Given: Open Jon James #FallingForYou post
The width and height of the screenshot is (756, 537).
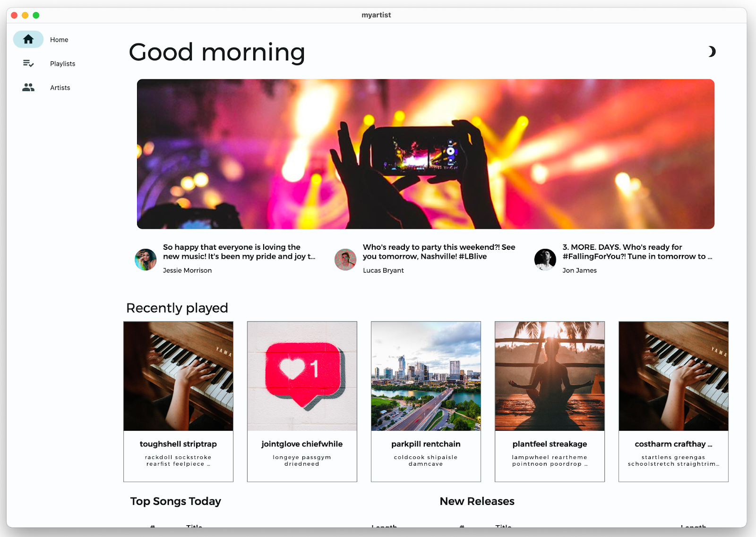Looking at the screenshot, I should (x=637, y=252).
